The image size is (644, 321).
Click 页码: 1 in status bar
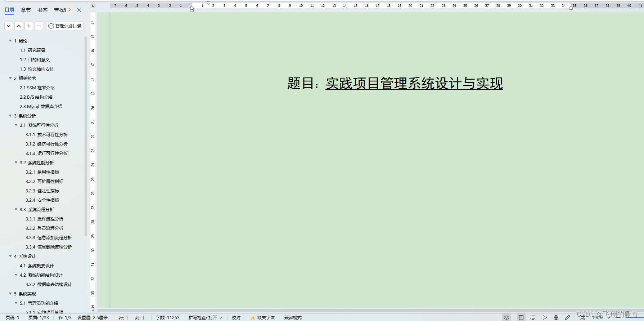pyautogui.click(x=13, y=318)
